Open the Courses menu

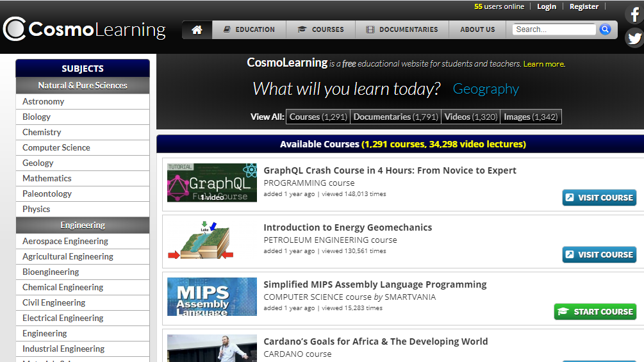tap(321, 29)
